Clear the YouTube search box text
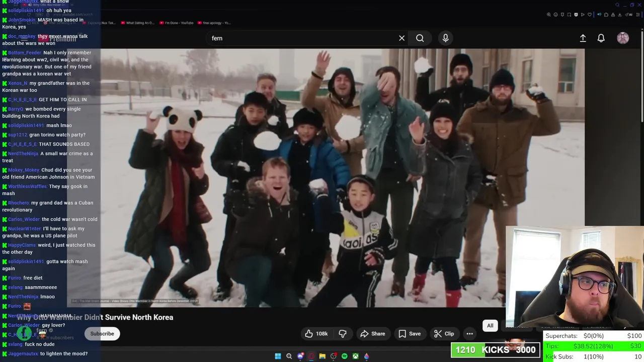Viewport: 644px width, 362px height. (x=401, y=38)
